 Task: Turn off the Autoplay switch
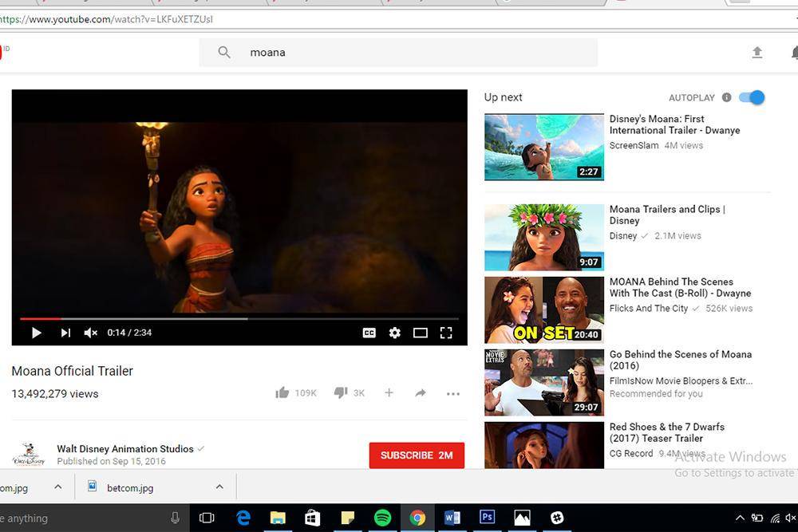click(x=752, y=97)
